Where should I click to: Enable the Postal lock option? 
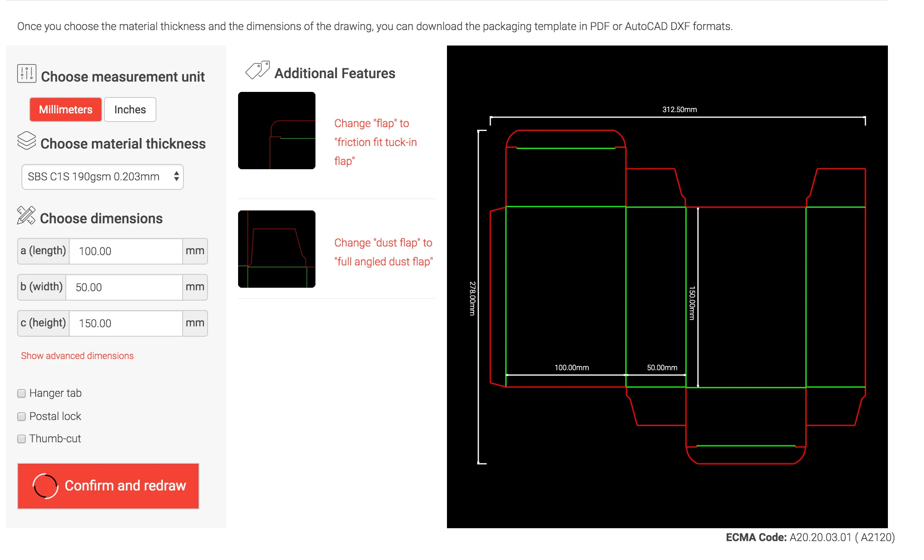21,416
